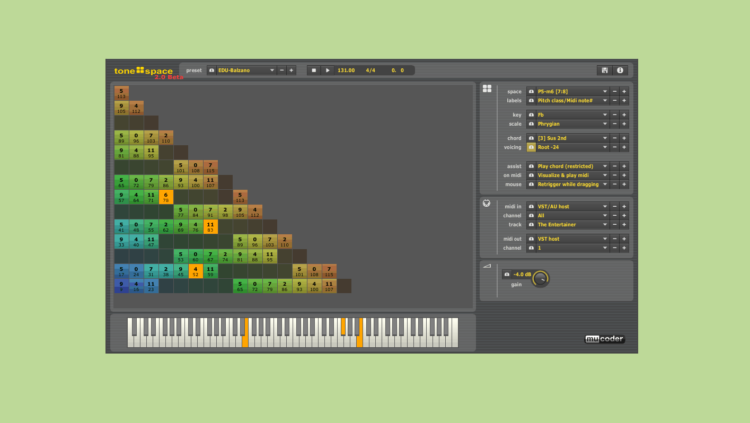Toggle highlighted MIDI learn icon on voicing row
The width and height of the screenshot is (750, 423).
(x=531, y=147)
